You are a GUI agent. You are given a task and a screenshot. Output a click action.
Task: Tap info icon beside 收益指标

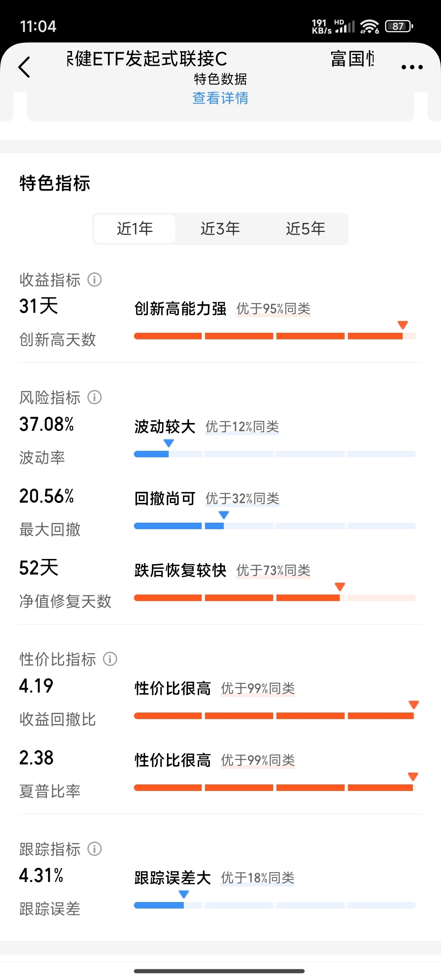95,280
